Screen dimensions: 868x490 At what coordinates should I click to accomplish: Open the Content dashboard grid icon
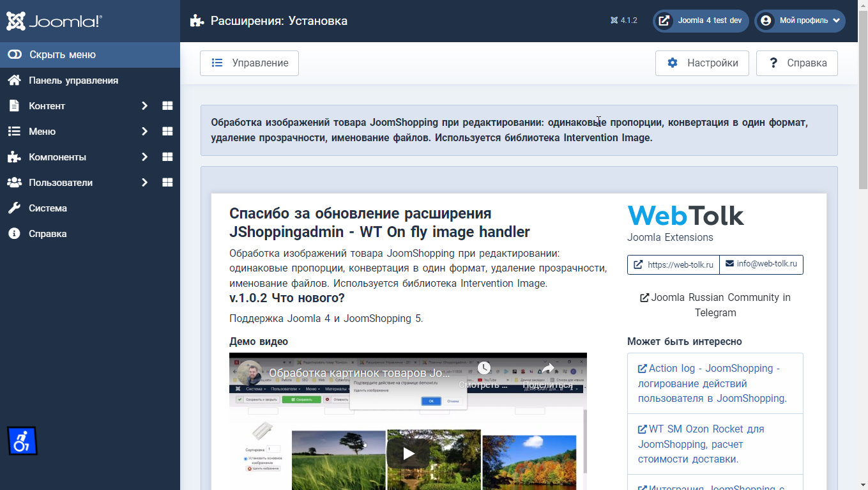(167, 106)
